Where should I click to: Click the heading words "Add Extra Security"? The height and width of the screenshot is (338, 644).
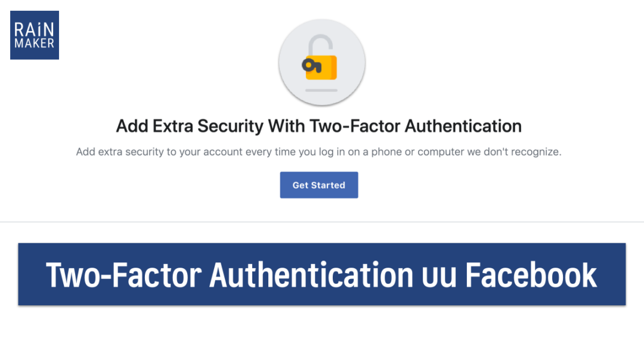190,126
